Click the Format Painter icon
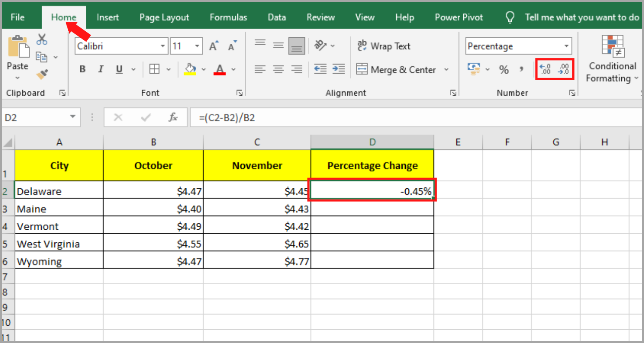 (41, 74)
